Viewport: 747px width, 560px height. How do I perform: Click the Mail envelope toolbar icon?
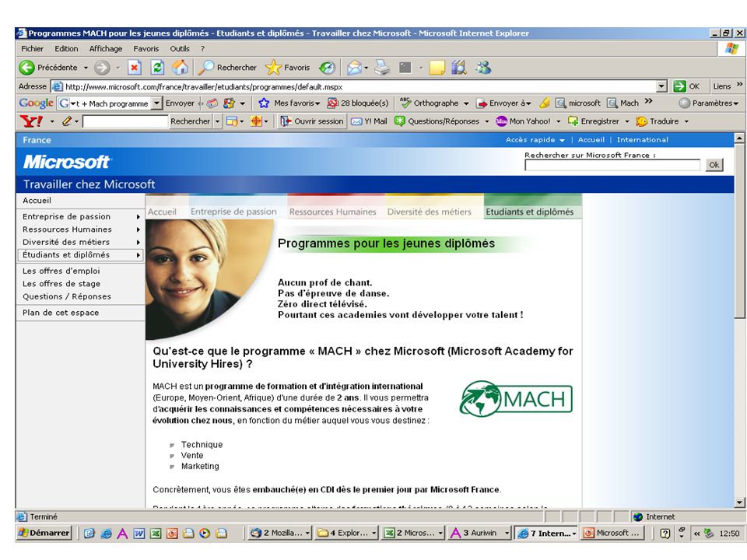point(354,68)
